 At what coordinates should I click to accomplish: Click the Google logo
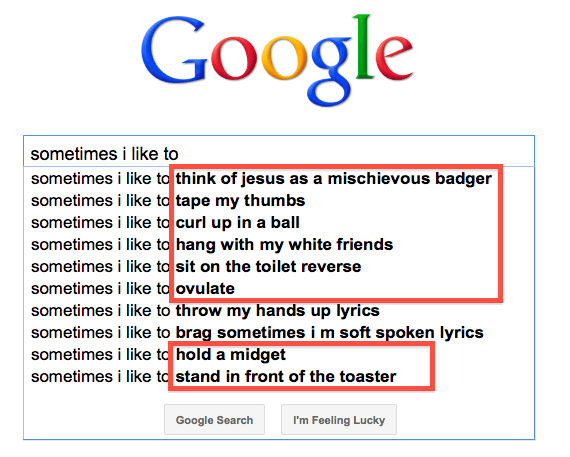(277, 60)
